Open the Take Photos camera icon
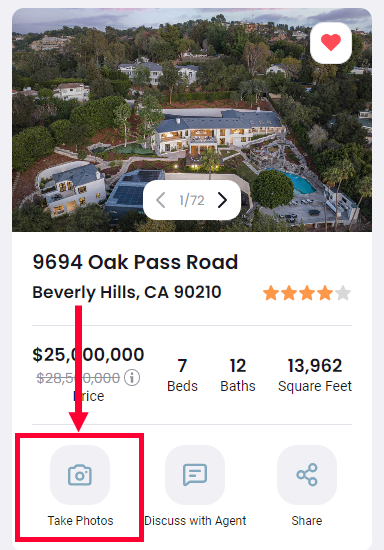The width and height of the screenshot is (384, 550). tap(80, 475)
